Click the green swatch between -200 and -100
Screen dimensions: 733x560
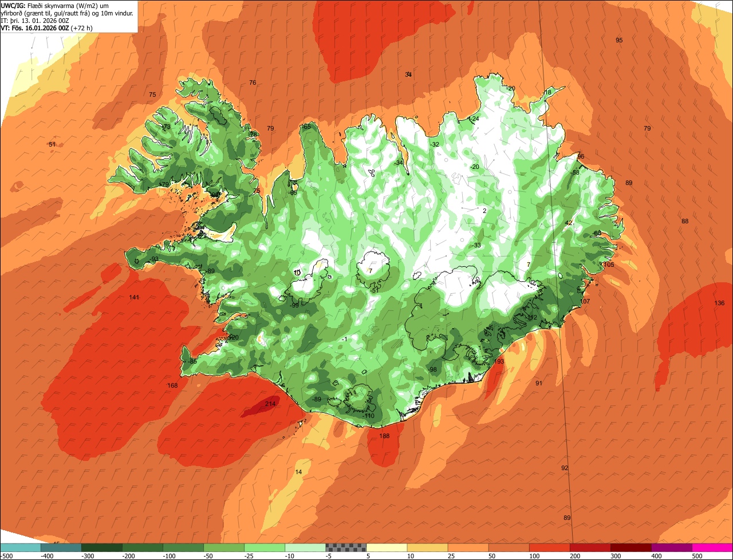click(x=143, y=547)
